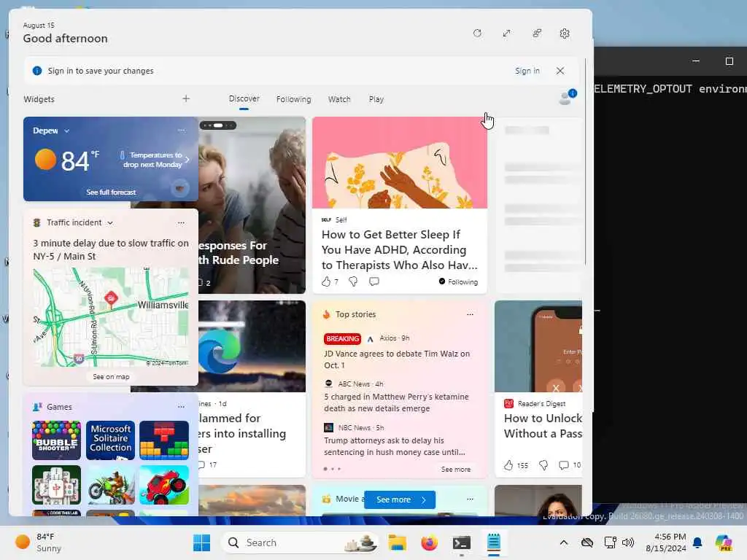
Task: Open the Rude People article card
Action: pos(252,205)
